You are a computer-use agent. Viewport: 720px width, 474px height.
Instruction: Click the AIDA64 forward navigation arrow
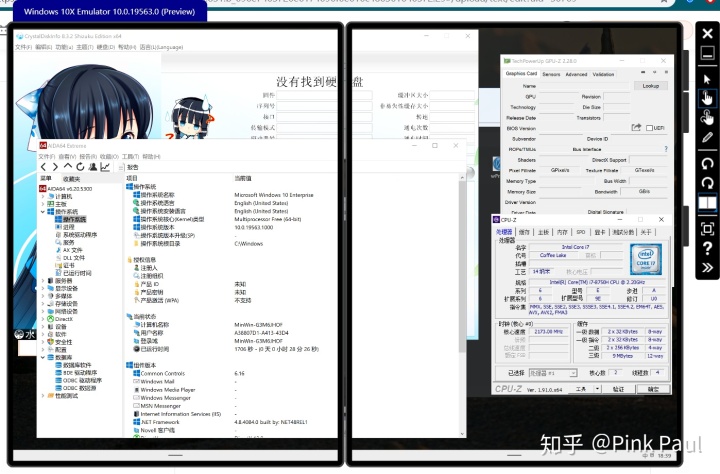(x=55, y=167)
